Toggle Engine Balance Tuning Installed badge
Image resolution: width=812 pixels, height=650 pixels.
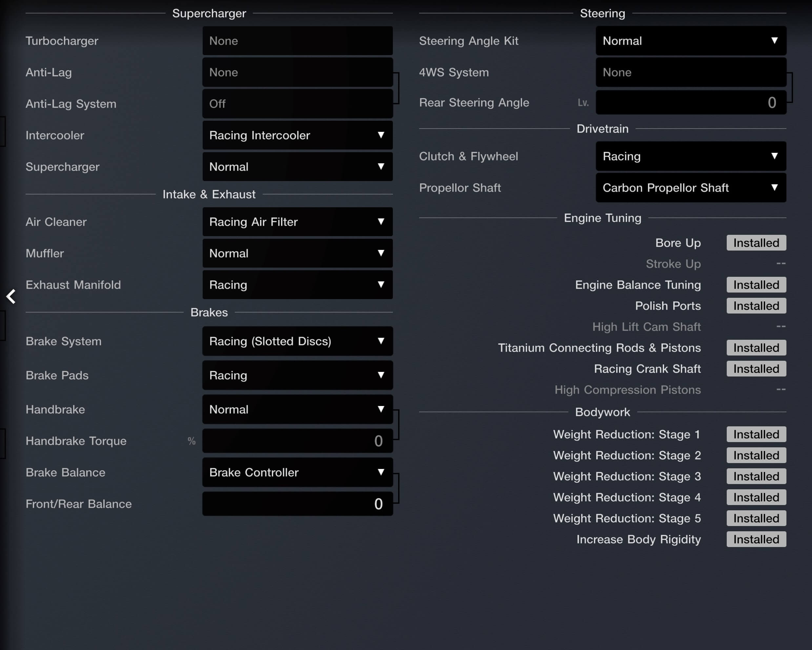click(756, 285)
